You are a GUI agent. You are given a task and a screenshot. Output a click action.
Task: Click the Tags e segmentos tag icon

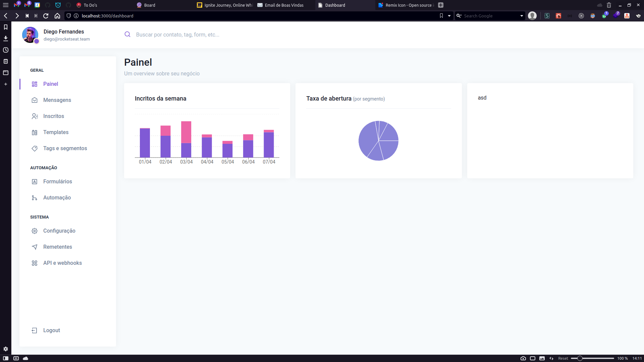(x=35, y=148)
